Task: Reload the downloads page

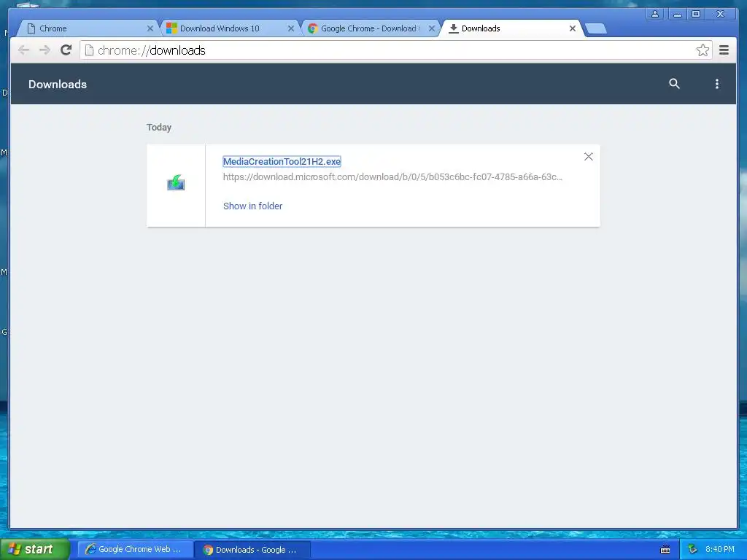Action: tap(66, 50)
